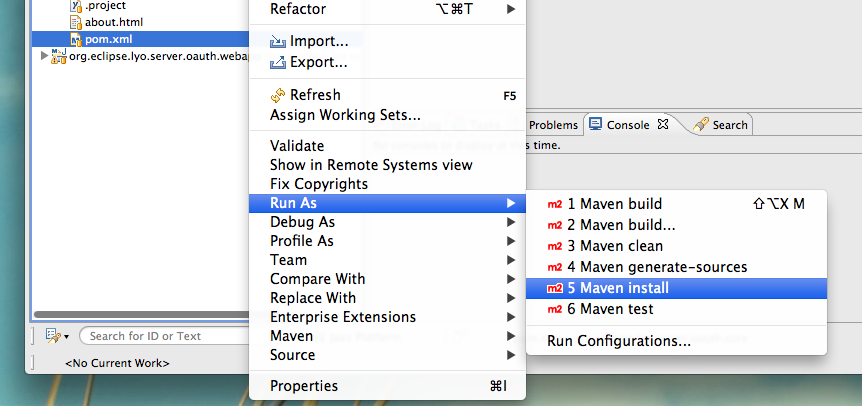Click the Export menu icon
The height and width of the screenshot is (406, 862).
point(278,63)
